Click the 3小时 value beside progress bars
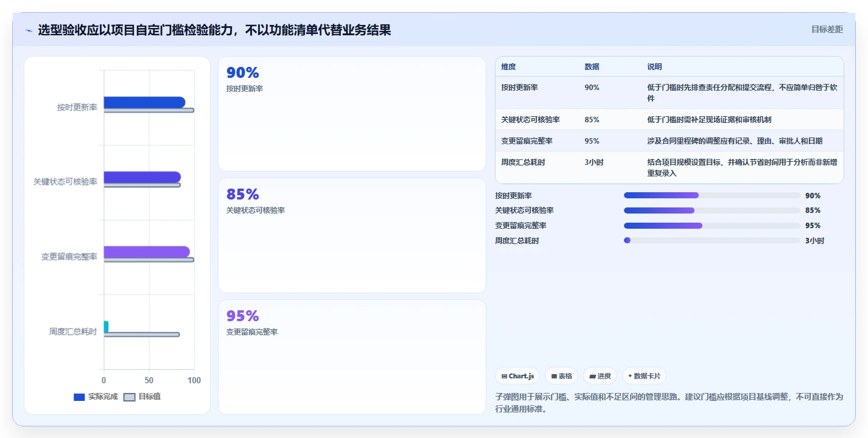The height and width of the screenshot is (438, 868). pos(814,241)
